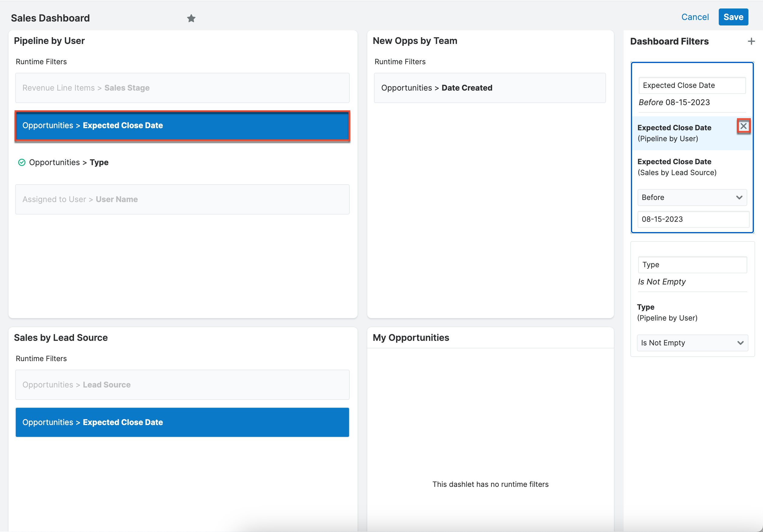Click the Type Pipeline by User entry

667,312
